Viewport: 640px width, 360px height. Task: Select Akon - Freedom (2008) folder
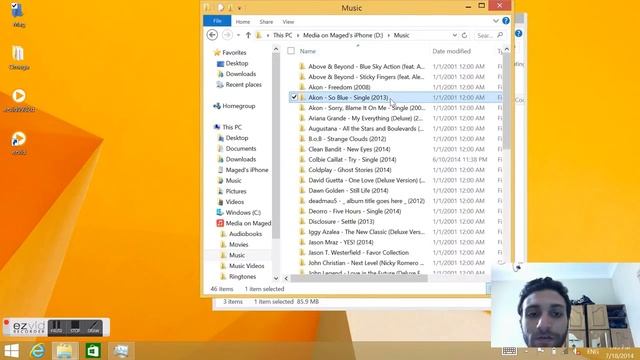pos(339,87)
